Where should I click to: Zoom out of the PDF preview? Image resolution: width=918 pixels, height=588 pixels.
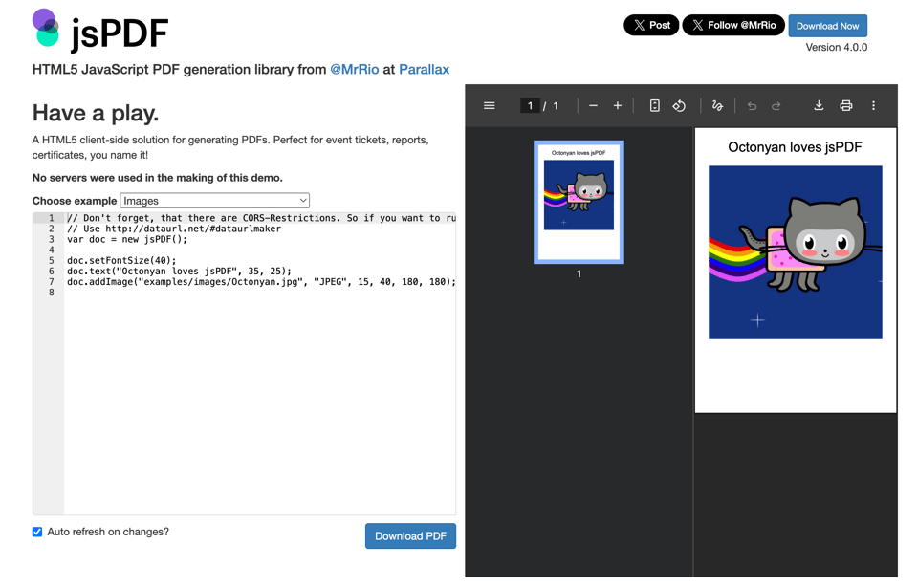pos(593,105)
